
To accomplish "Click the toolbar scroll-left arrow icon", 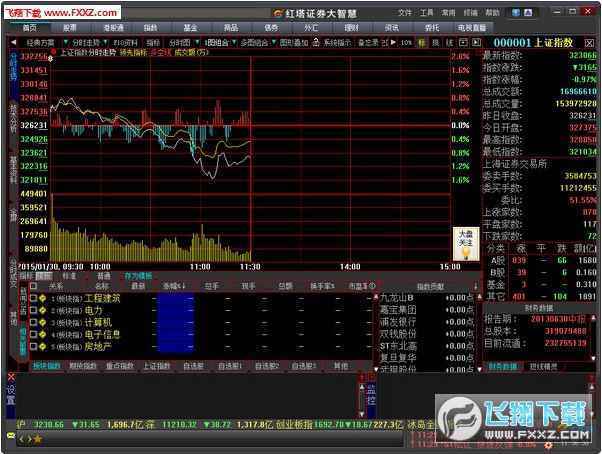I will (x=13, y=42).
